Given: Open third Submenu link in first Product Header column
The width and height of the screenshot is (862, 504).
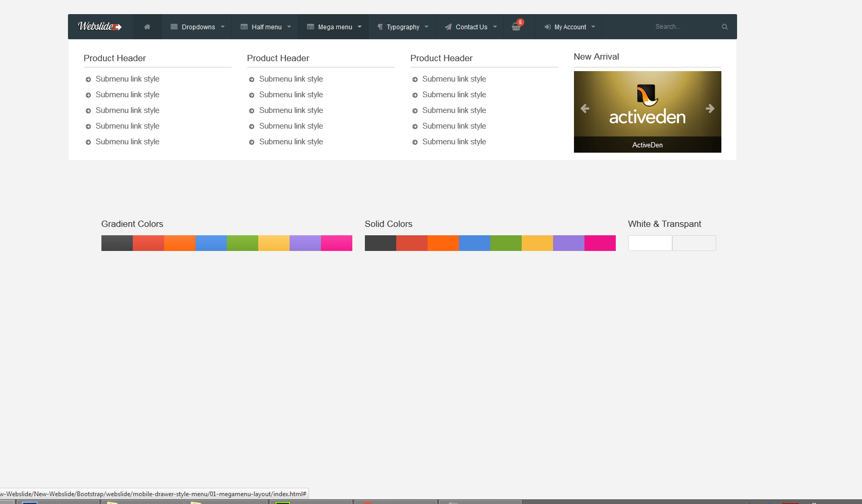Looking at the screenshot, I should tap(128, 110).
